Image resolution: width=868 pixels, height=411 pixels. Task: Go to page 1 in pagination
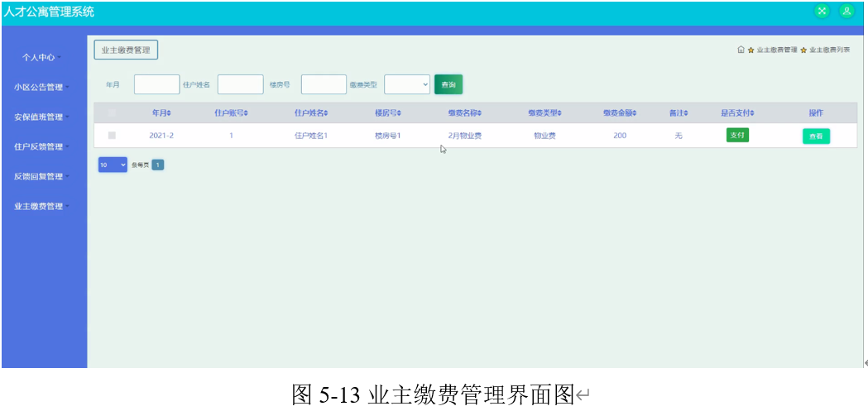[158, 165]
